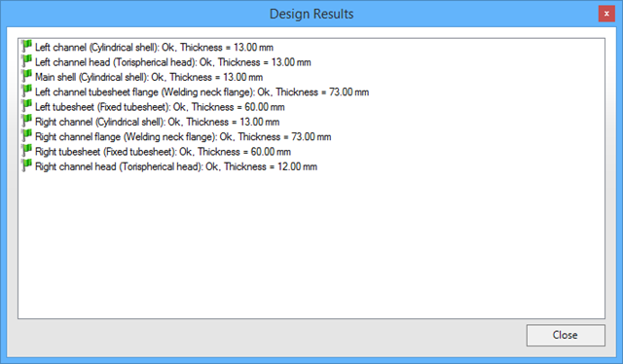
Task: Click green flag icon beside Left channel head
Action: [26, 61]
